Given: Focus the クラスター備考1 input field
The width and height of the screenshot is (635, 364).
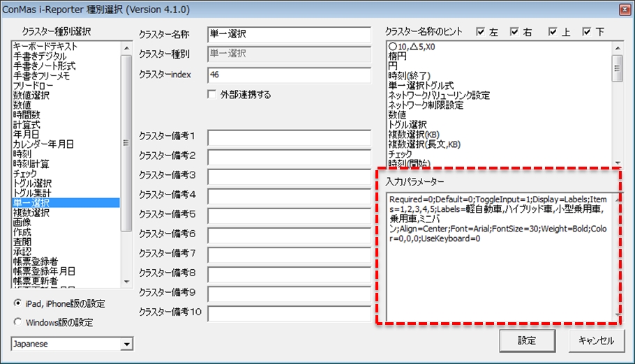Looking at the screenshot, I should (x=289, y=137).
